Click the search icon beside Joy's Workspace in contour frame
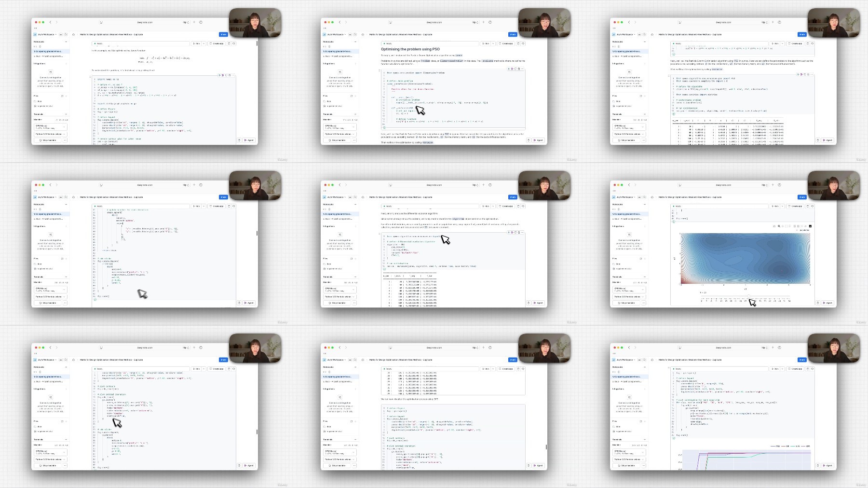The height and width of the screenshot is (488, 868). click(x=644, y=197)
